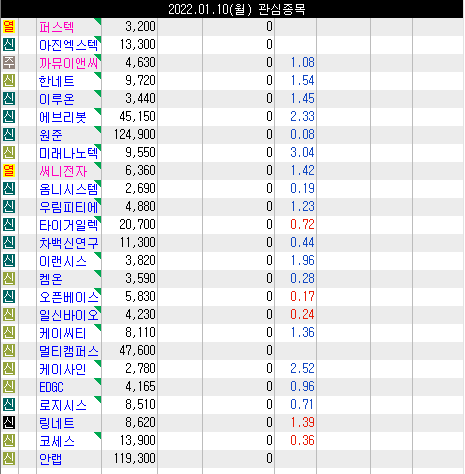Screen dimensions: 465x474
Task: Select stock name 퍼스텍
Action: coord(56,27)
